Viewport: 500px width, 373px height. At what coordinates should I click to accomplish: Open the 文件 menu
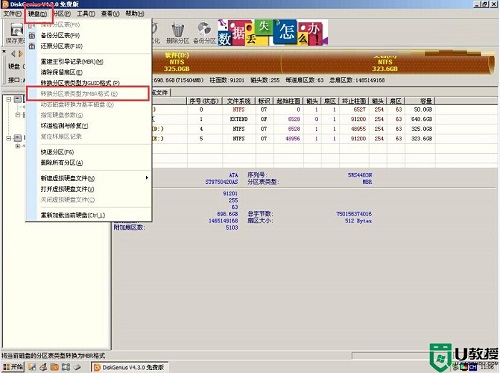[12, 14]
